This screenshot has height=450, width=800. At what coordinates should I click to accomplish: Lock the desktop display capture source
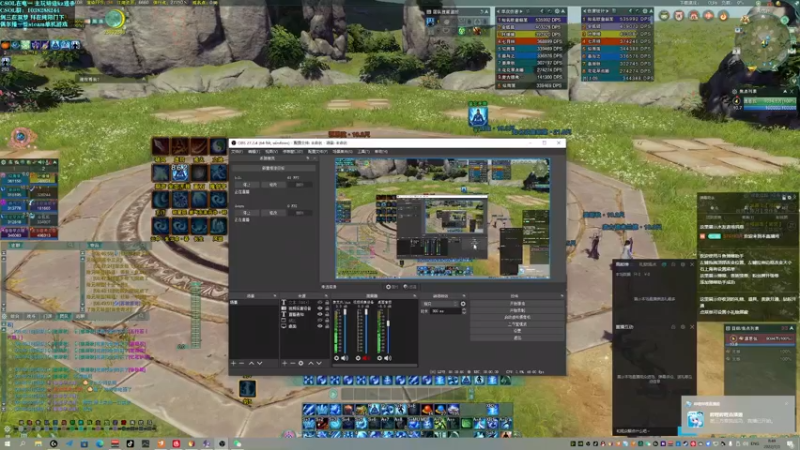[327, 326]
